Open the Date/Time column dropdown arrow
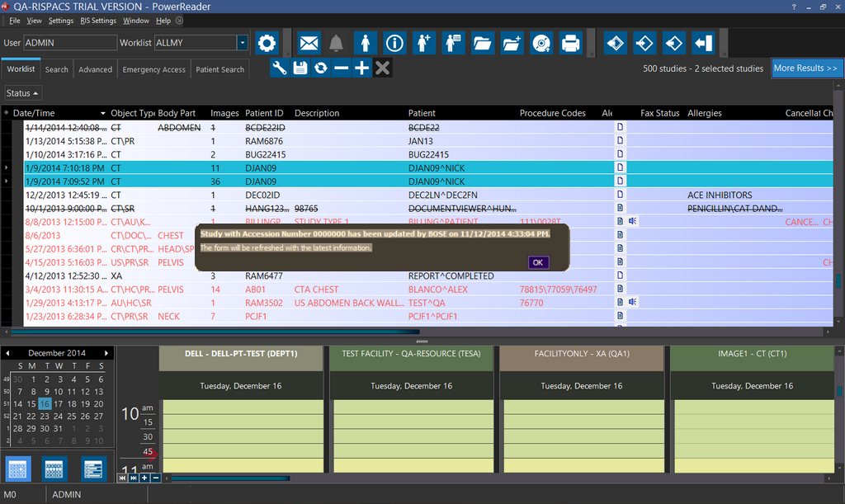Viewport: 845px width, 504px height. point(102,113)
